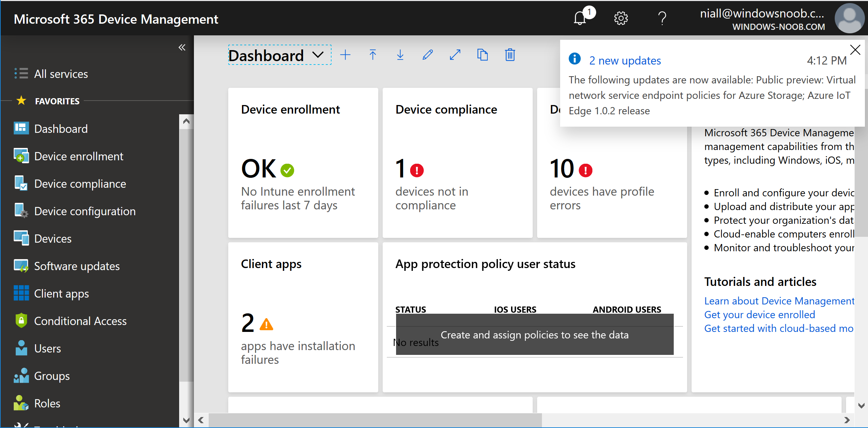Click horizontal scrollbar right arrow
The height and width of the screenshot is (428, 868).
(847, 420)
